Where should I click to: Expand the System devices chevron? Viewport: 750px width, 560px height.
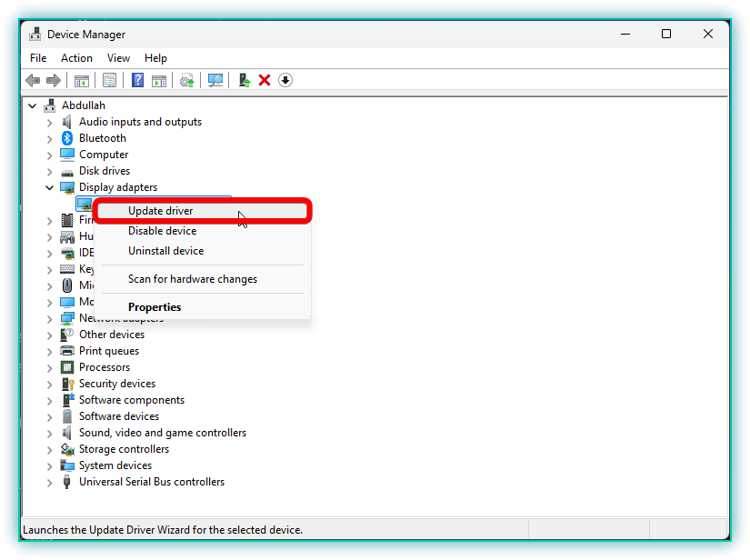pyautogui.click(x=49, y=466)
